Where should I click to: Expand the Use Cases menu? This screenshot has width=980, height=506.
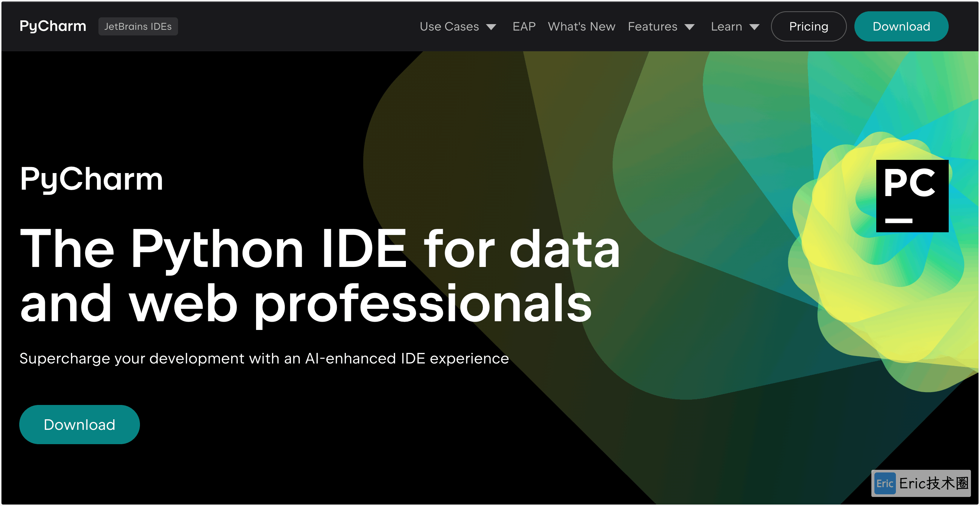(449, 26)
